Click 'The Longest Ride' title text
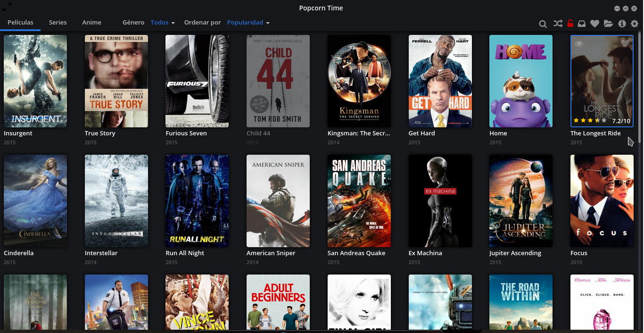The width and height of the screenshot is (644, 333). click(595, 133)
